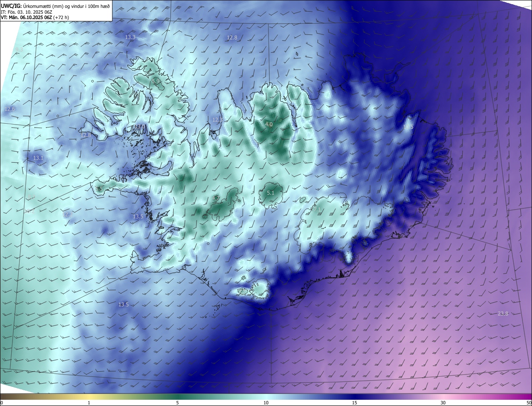This screenshot has height=406, width=532.
Task: Click the 5.9 value label in the Westfjords
Action: pyautogui.click(x=156, y=81)
